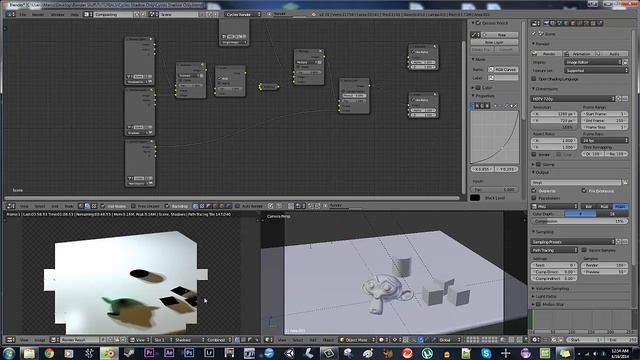Toggle the Auto Render checkbox
Viewport: 640px width, 360px height.
[237, 206]
